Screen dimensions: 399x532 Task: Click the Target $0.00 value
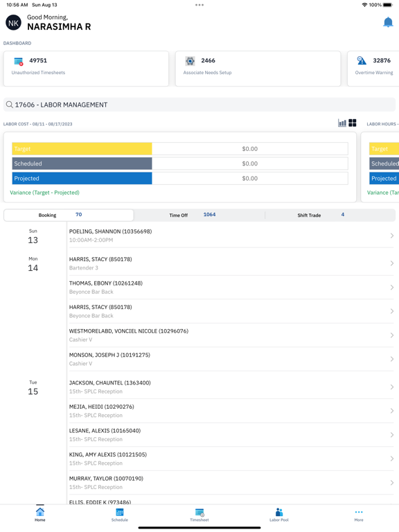[x=249, y=149]
